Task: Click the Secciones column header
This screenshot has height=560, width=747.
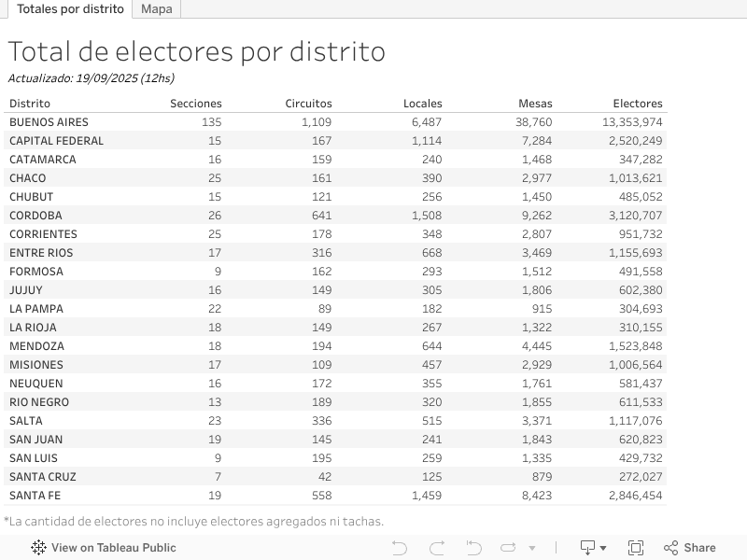Action: point(196,104)
